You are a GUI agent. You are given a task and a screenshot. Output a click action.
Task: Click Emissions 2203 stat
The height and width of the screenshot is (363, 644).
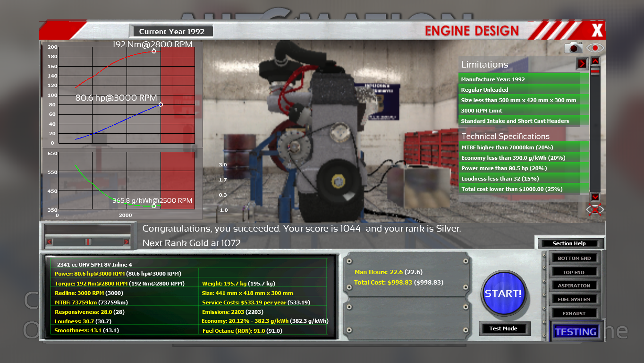click(x=233, y=312)
